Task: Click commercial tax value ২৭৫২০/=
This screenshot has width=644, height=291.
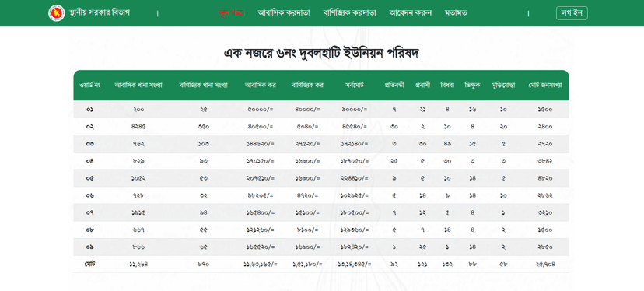Action: click(308, 144)
